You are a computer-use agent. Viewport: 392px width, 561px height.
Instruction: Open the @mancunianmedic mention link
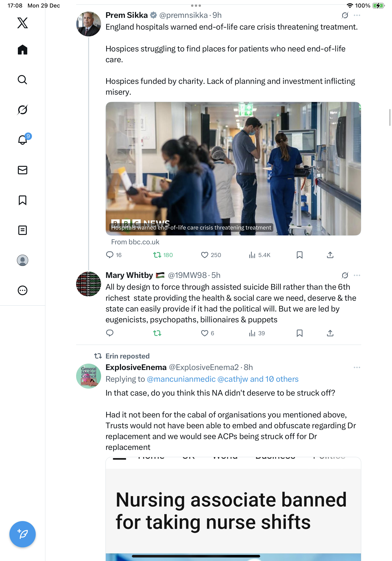[181, 379]
